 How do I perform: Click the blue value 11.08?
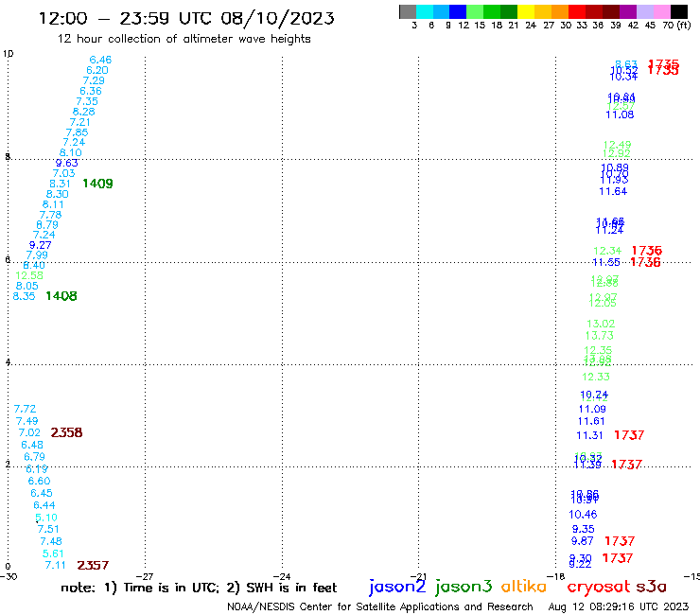click(620, 114)
